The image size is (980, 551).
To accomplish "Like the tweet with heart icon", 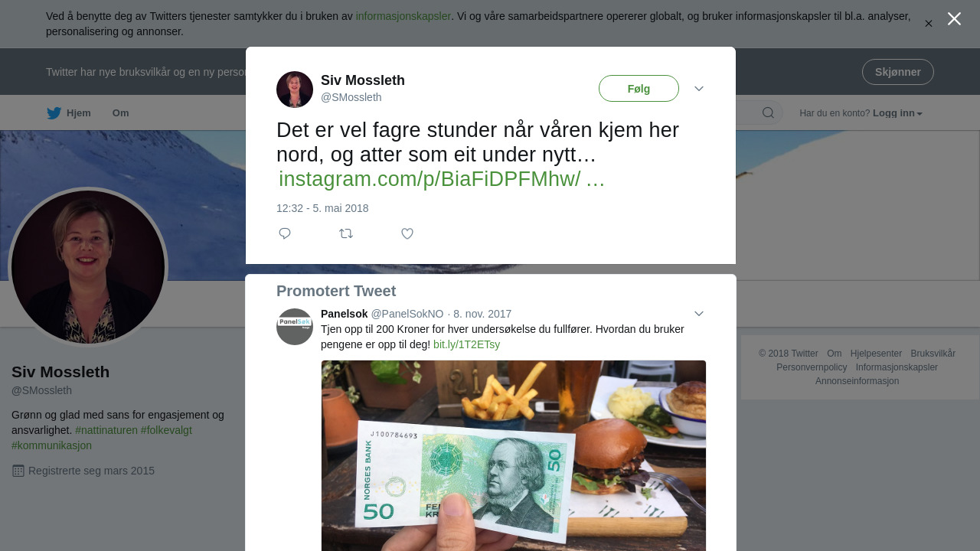I will tap(407, 233).
